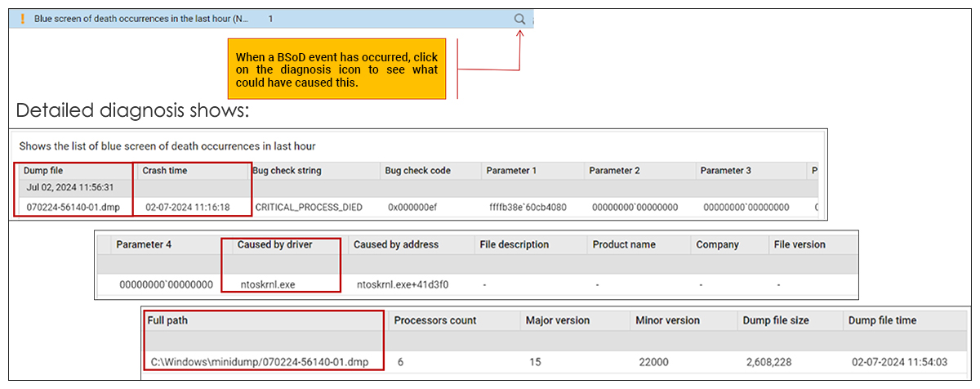Click the 0x000000ef bug check code
This screenshot has height=389, width=980.
tap(412, 208)
